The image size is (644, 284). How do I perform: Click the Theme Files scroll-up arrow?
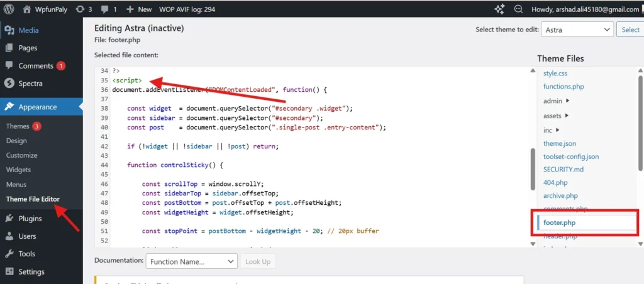point(640,70)
